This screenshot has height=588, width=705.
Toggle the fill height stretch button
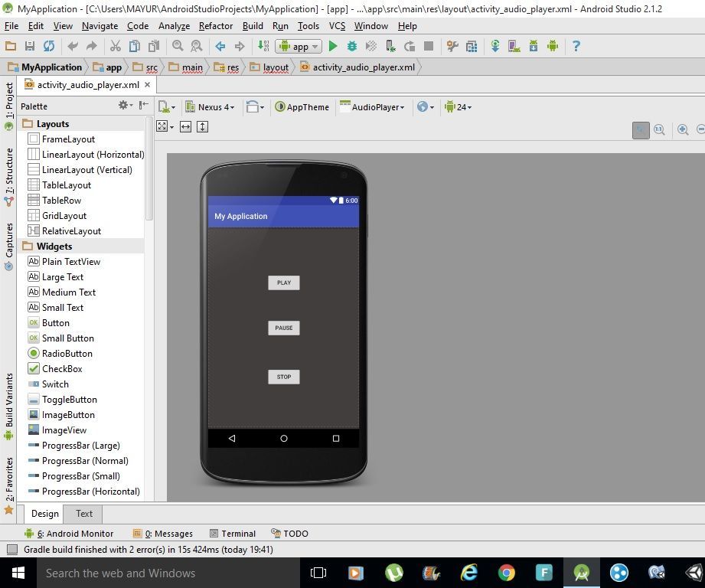click(203, 127)
